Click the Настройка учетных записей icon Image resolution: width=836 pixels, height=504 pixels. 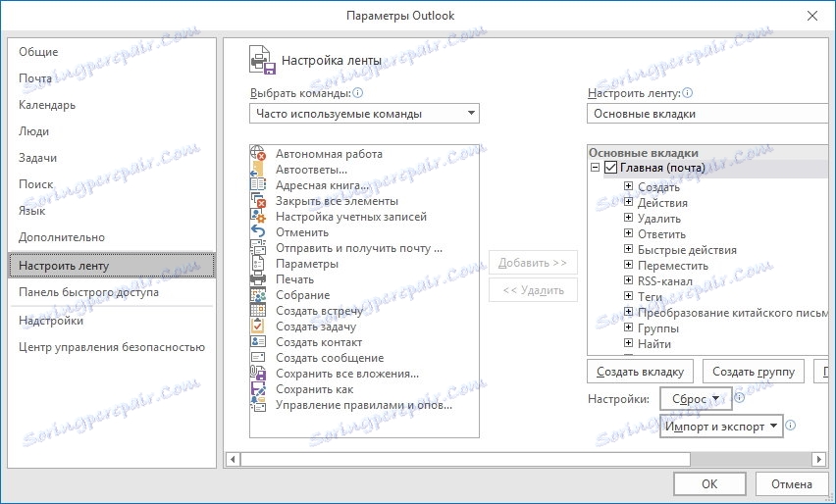258,217
